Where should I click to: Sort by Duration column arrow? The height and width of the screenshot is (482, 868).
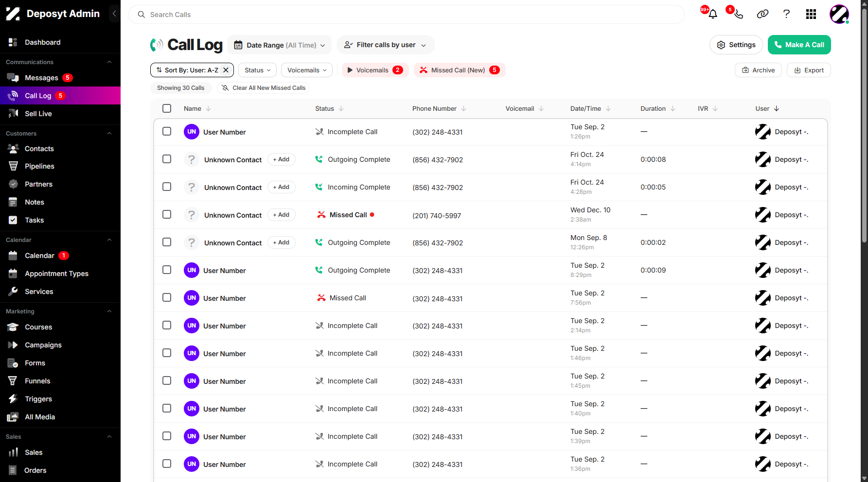[673, 108]
